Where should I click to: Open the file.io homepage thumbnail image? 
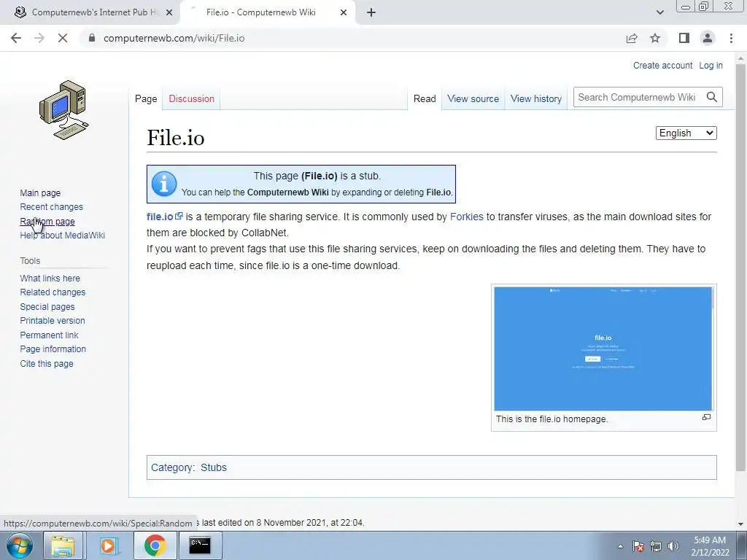coord(603,349)
